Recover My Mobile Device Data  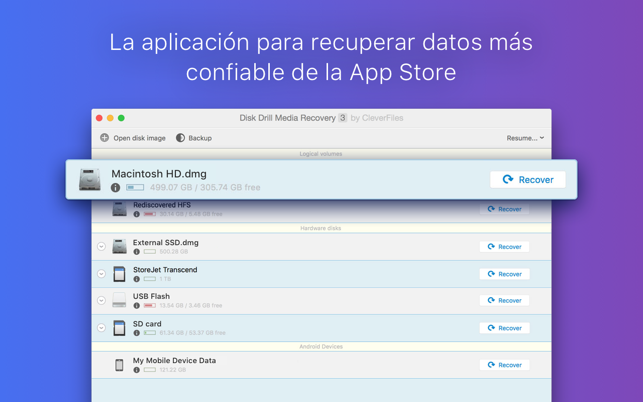pyautogui.click(x=504, y=365)
